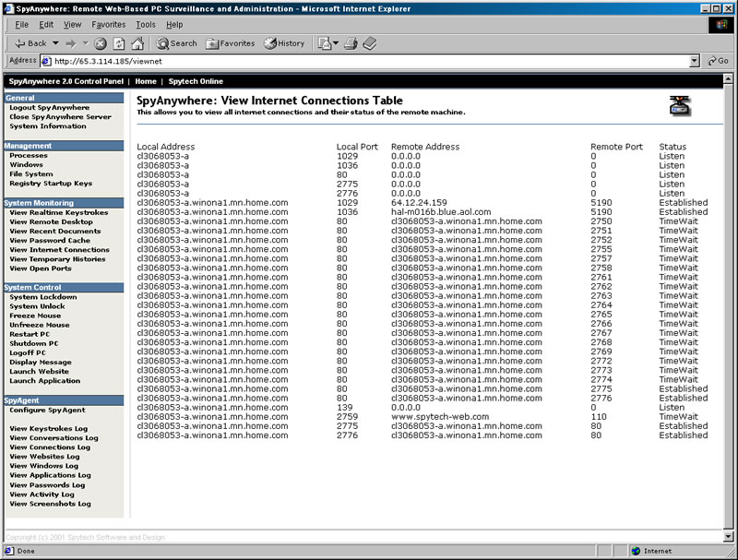738x560 pixels.
Task: Open View Password Cache link
Action: pos(50,240)
